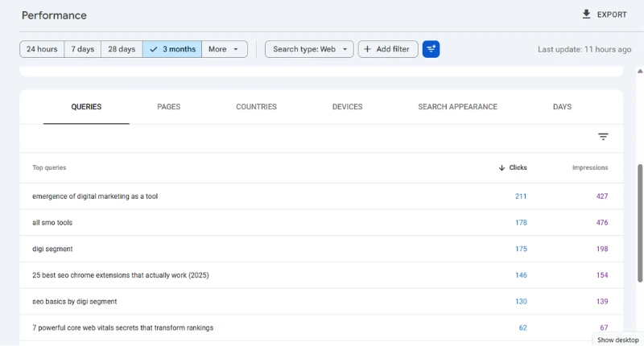Switch to the Days tab
The width and height of the screenshot is (644, 346).
tap(562, 107)
